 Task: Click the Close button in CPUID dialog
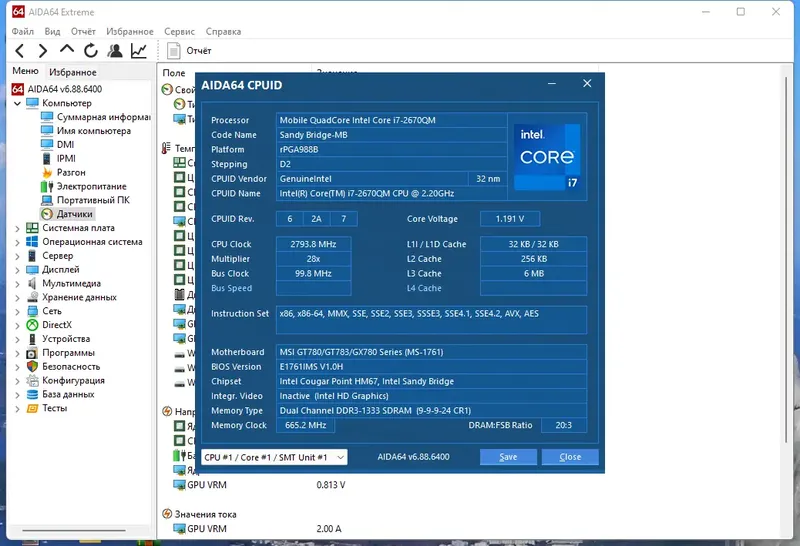pos(570,457)
